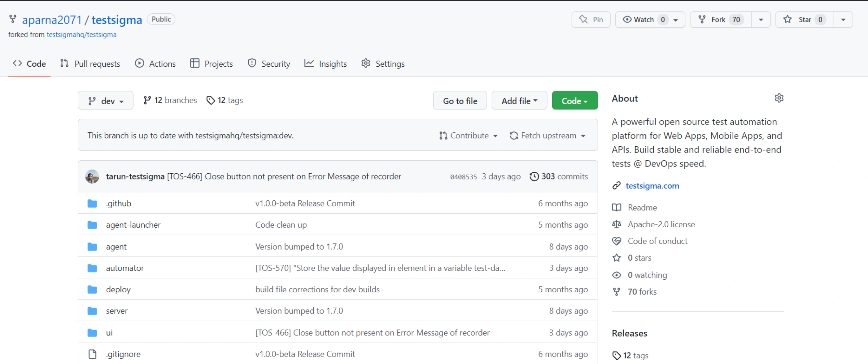Click the tags icon next to 12 tags
Screen dimensions: 868x364
click(x=211, y=100)
